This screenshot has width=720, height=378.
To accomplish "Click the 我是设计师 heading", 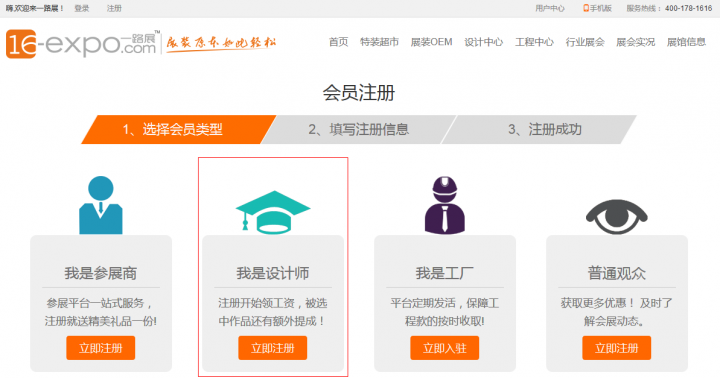I will [273, 273].
